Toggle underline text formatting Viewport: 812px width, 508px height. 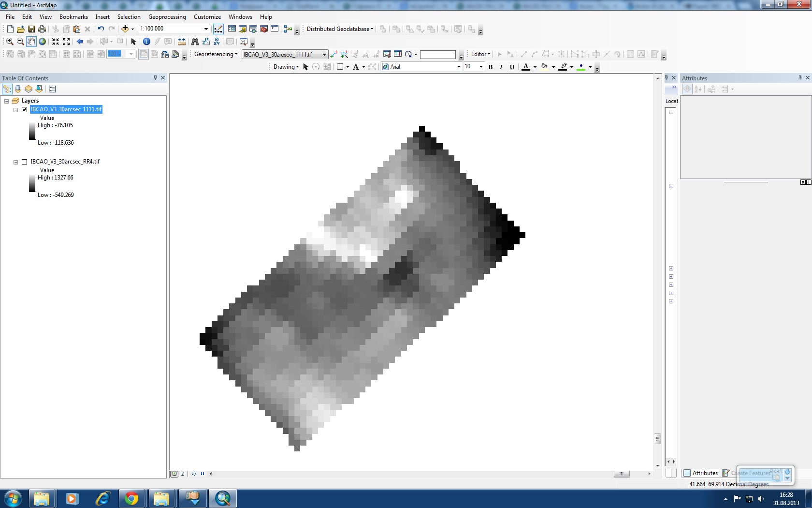click(512, 67)
